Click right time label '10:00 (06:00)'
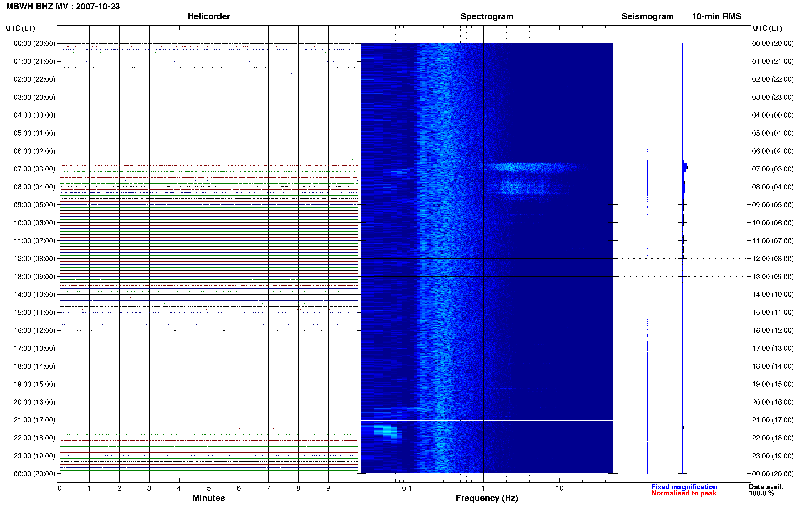The width and height of the screenshot is (812, 508). pyautogui.click(x=773, y=223)
